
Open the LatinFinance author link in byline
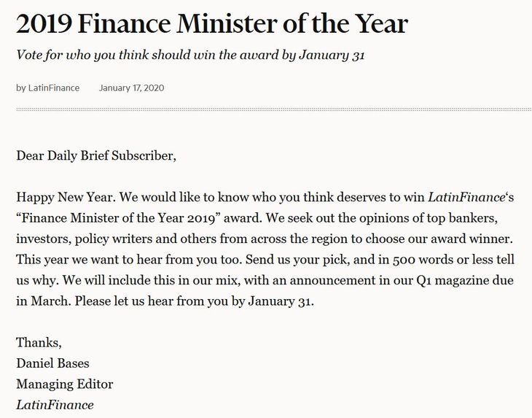(x=54, y=88)
